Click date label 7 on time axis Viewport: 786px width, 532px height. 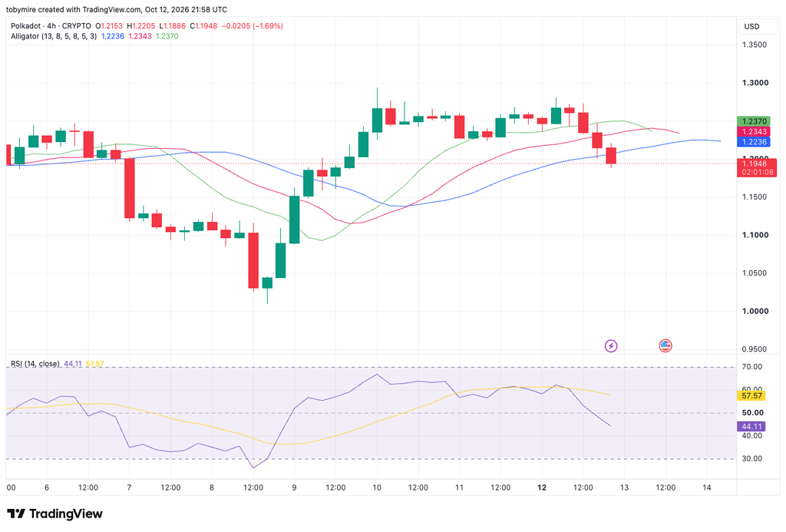129,487
